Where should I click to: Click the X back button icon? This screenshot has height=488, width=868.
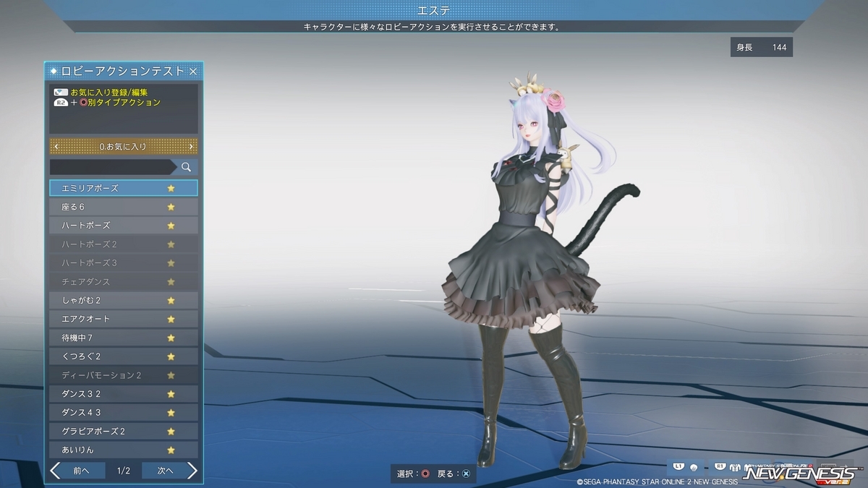(x=466, y=474)
